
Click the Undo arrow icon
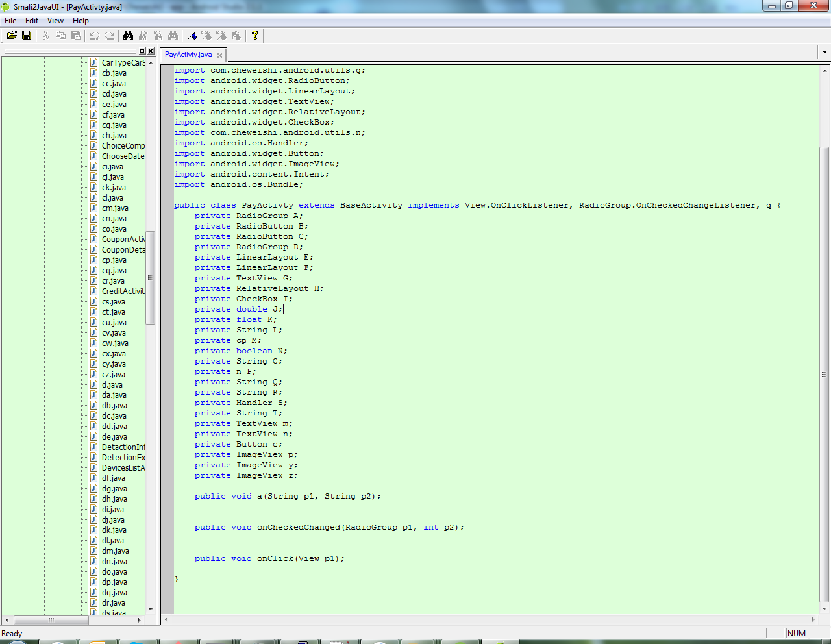(94, 35)
